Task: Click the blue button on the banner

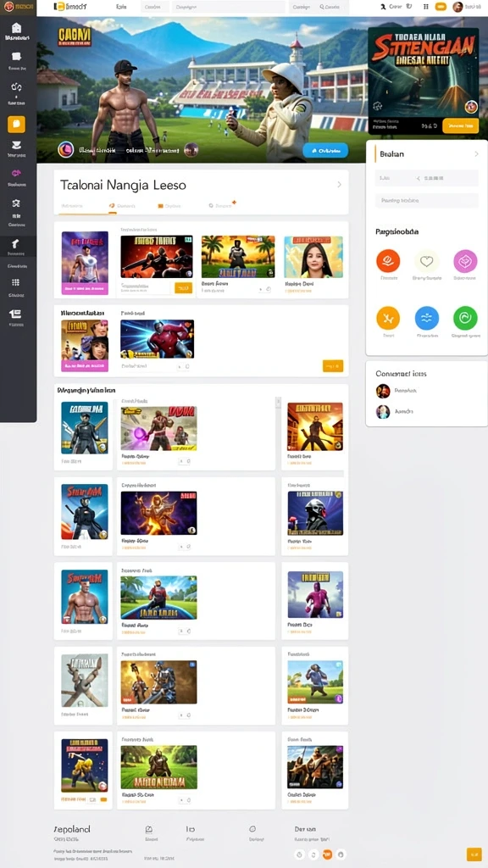Action: pos(325,150)
